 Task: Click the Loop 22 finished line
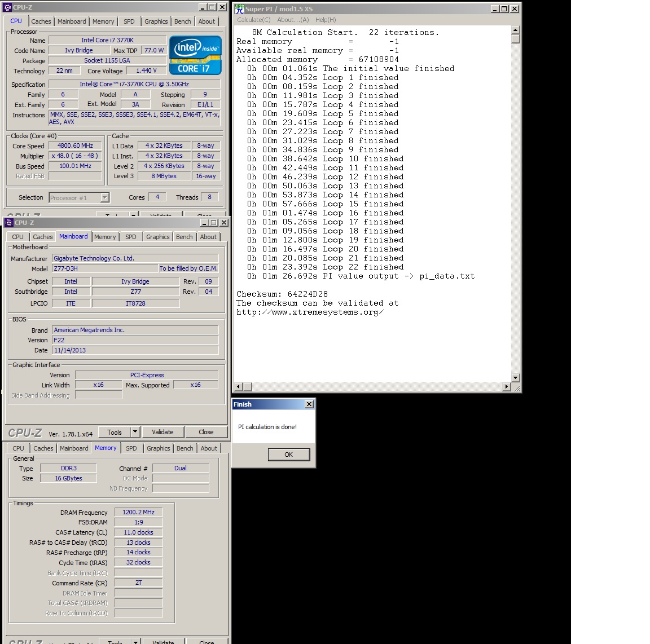point(326,267)
